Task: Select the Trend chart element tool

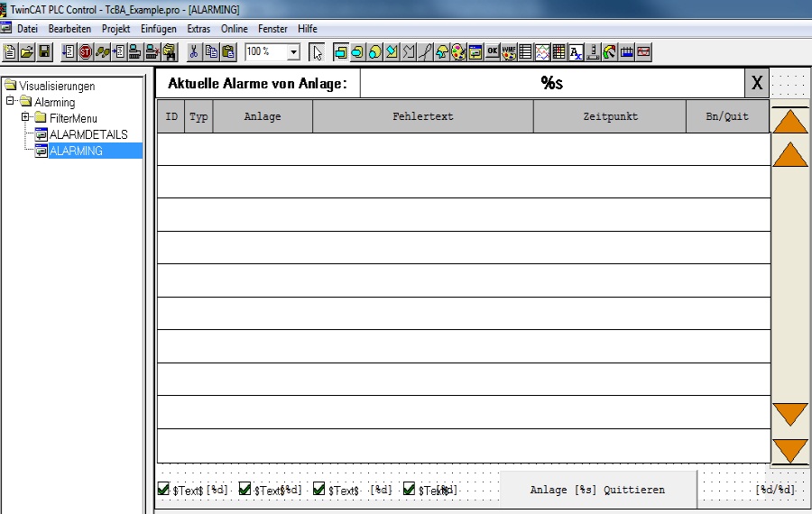Action: pos(542,51)
